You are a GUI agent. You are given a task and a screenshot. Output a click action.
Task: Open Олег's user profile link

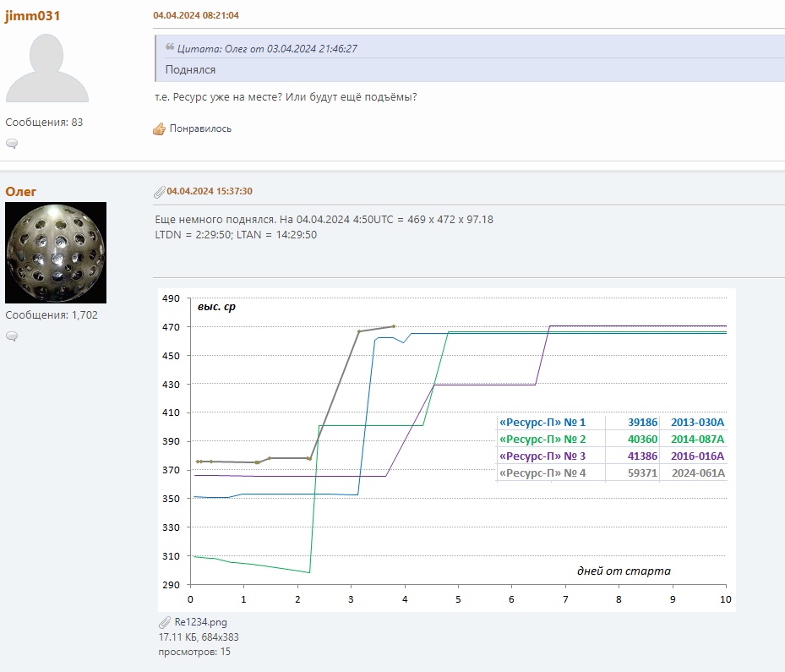tap(21, 192)
